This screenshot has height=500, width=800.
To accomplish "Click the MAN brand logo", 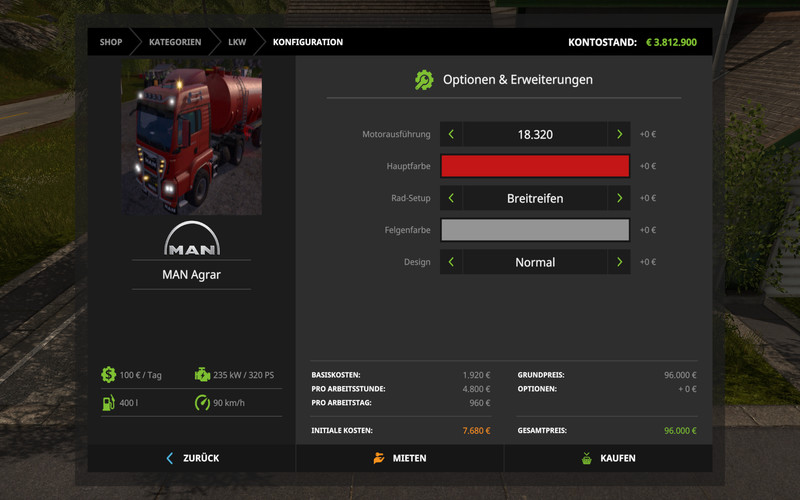I will pyautogui.click(x=192, y=240).
